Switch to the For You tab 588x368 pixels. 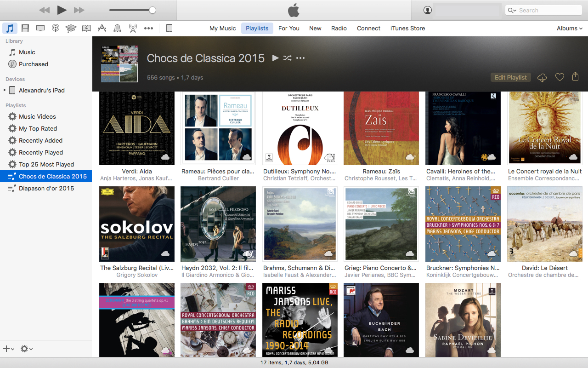288,28
